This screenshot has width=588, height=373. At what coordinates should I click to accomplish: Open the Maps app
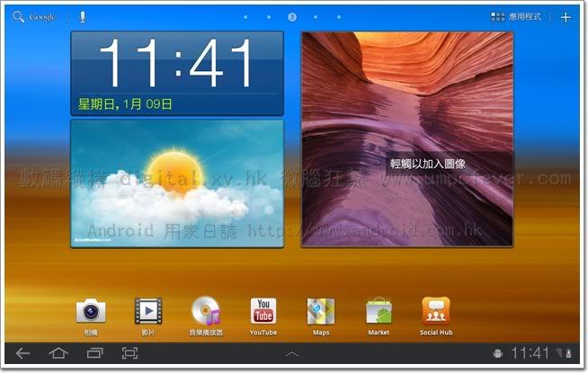321,312
